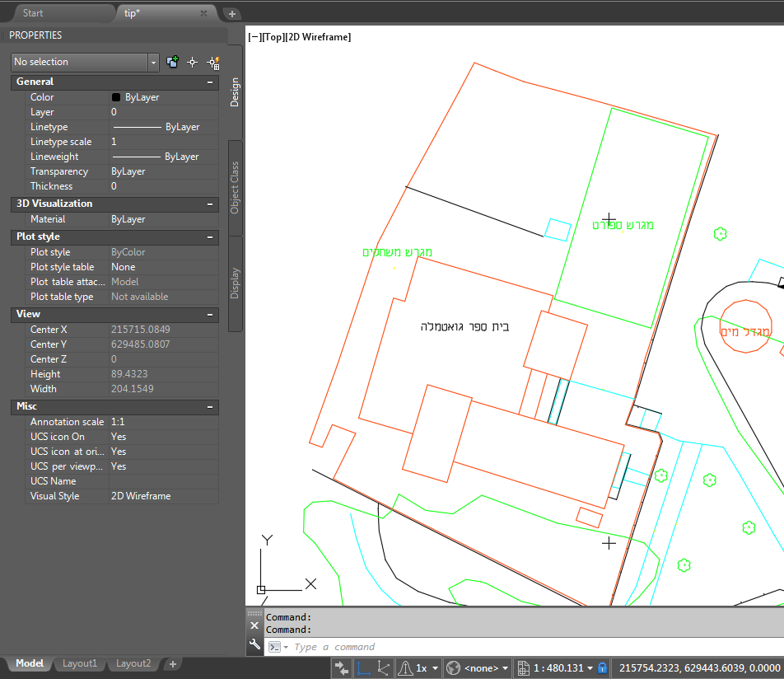Click the globe coordinate system icon
The image size is (784, 679).
click(453, 668)
